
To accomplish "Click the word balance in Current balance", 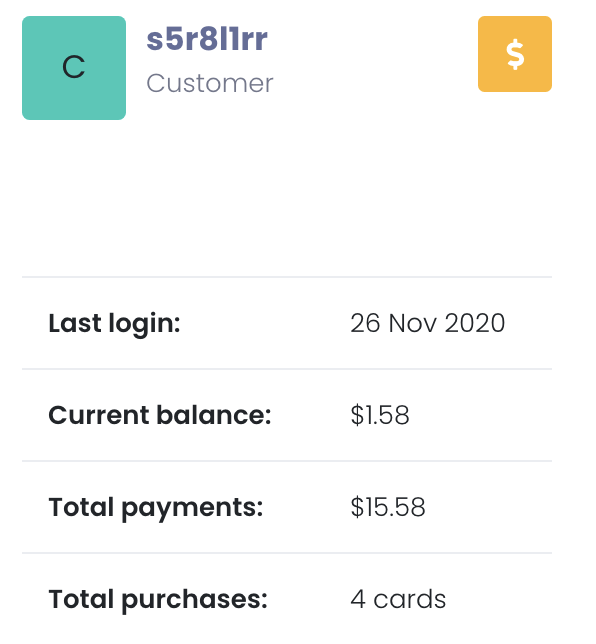I will point(214,415).
